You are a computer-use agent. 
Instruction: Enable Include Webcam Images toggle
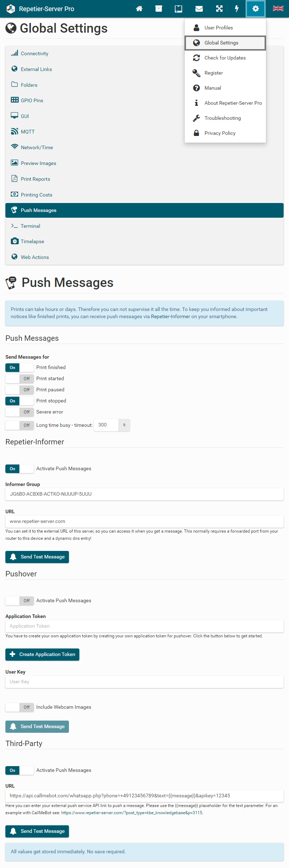pyautogui.click(x=19, y=707)
